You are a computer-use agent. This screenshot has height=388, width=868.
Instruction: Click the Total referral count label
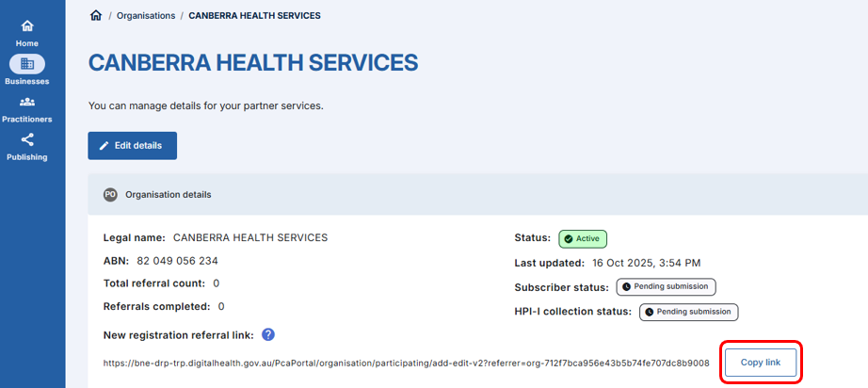(154, 283)
